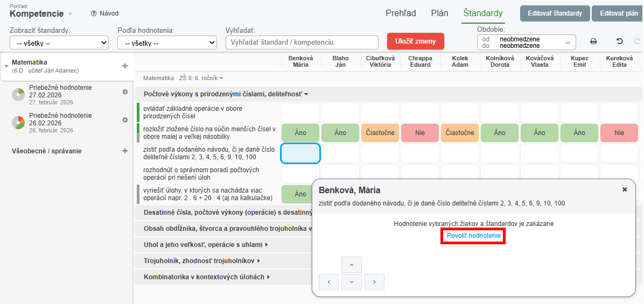Click the Uložiť zmeny button
Screen dimensions: 644x304
[x=416, y=41]
